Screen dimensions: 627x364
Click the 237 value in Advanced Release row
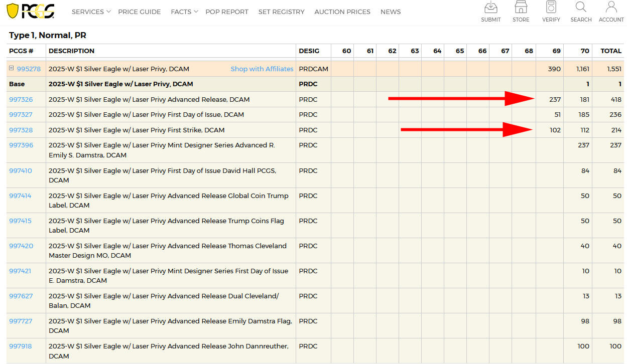click(555, 99)
